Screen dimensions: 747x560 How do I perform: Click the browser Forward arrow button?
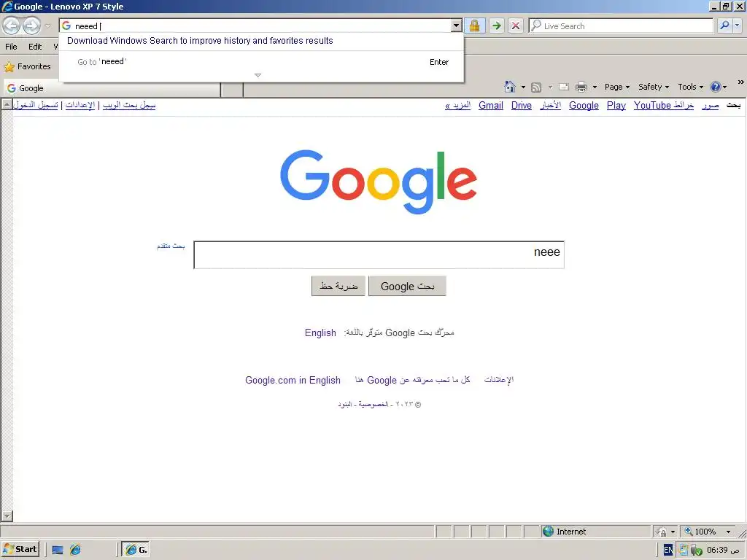click(x=32, y=26)
